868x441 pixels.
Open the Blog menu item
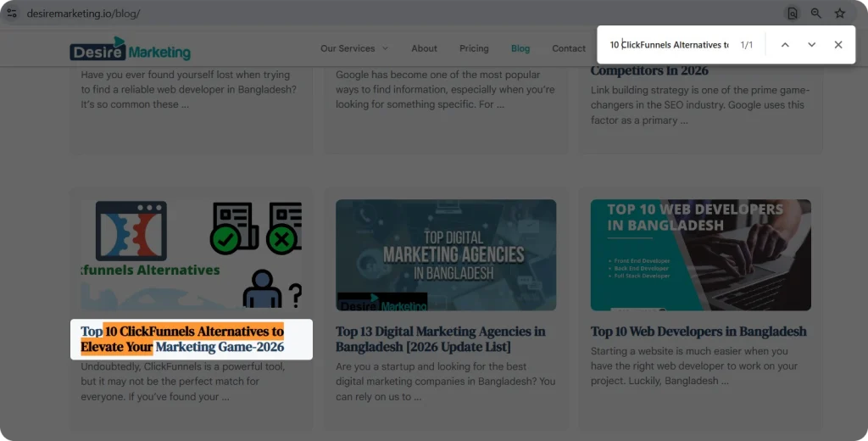point(520,48)
